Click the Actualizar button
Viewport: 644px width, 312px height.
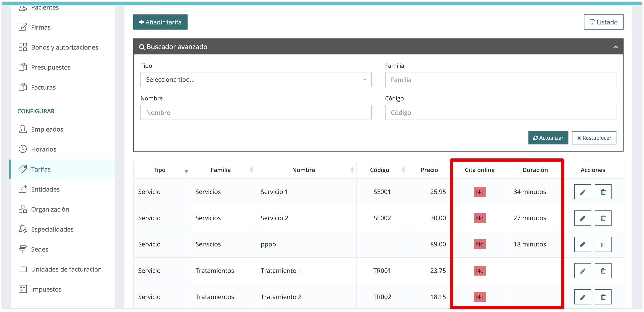tap(548, 138)
